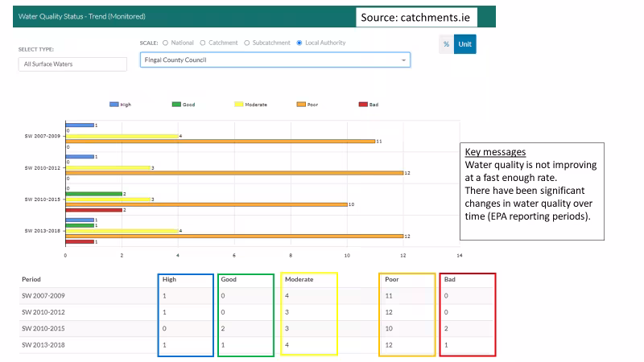644x362 pixels.
Task: Toggle the High legend blue swatch
Action: [x=114, y=105]
